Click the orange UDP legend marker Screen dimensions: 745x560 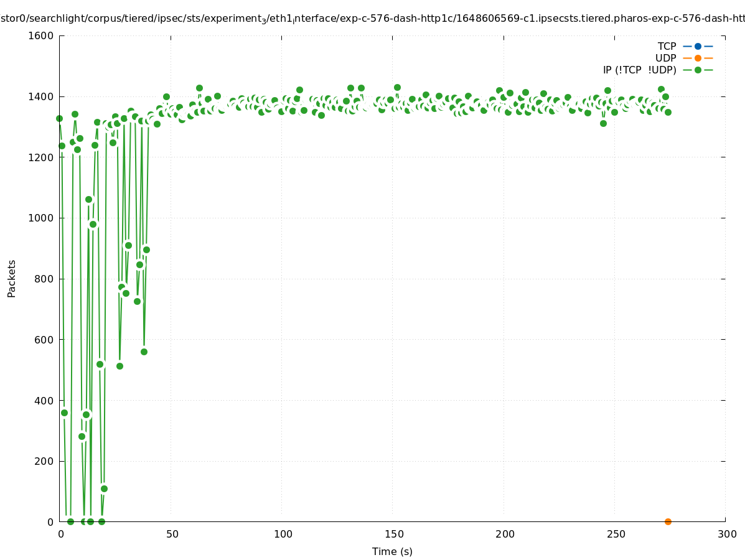698,58
